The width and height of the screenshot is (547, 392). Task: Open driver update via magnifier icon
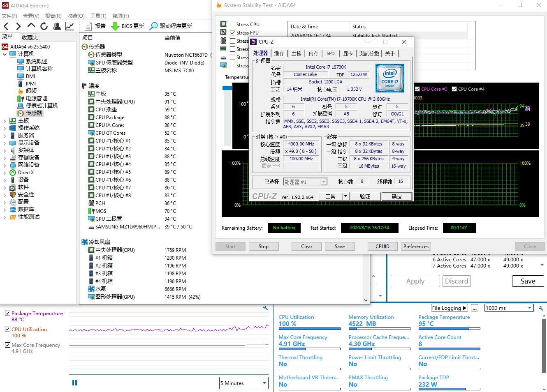pos(153,26)
